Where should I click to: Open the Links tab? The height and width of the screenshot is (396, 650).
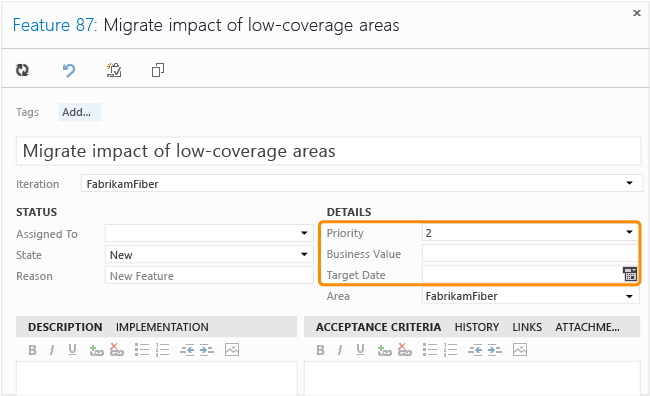(x=527, y=327)
